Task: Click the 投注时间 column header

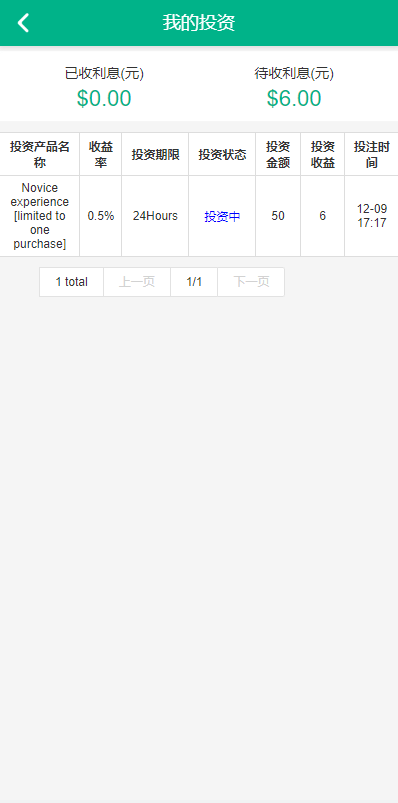Action: (371, 155)
